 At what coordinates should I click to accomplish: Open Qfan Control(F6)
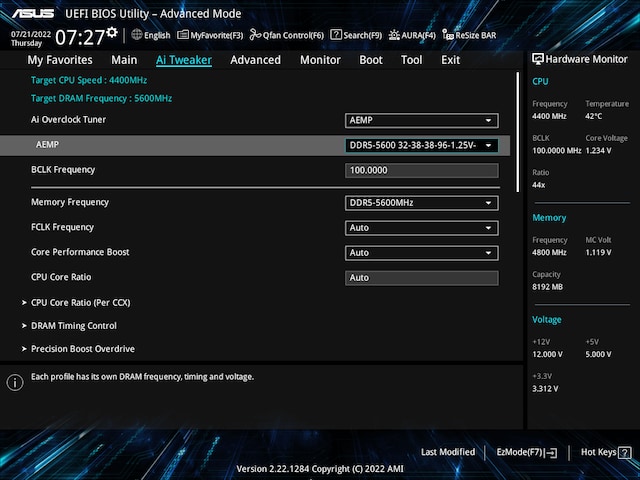(x=287, y=35)
